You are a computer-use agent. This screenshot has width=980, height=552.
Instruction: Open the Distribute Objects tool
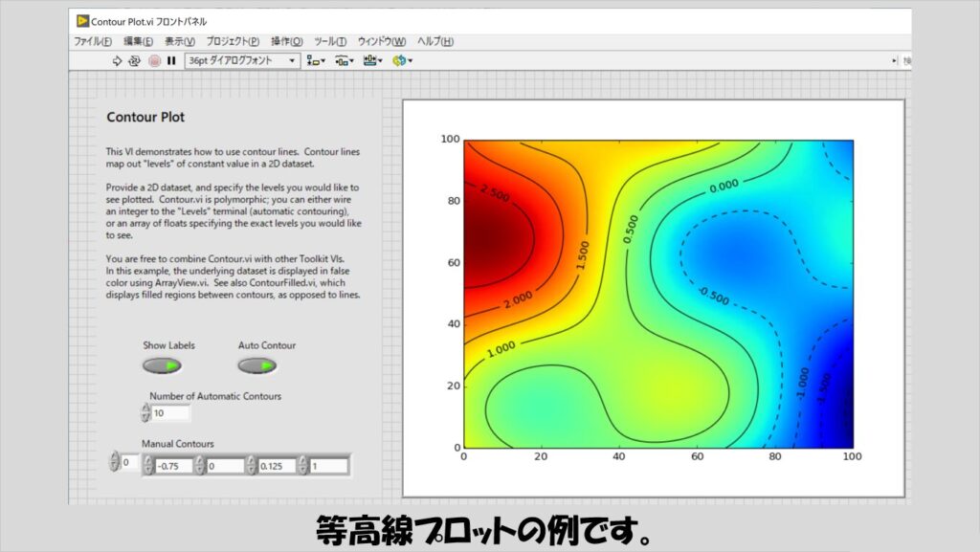pyautogui.click(x=344, y=60)
